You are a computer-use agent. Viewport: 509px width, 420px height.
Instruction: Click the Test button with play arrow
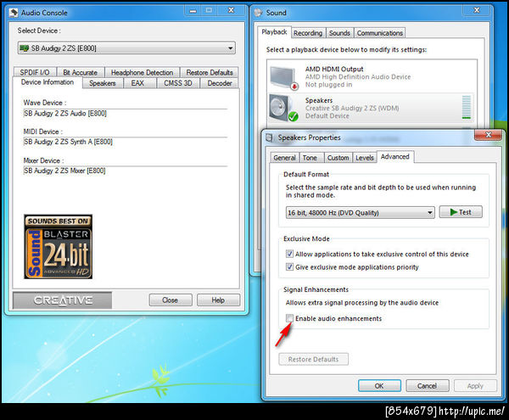click(461, 212)
